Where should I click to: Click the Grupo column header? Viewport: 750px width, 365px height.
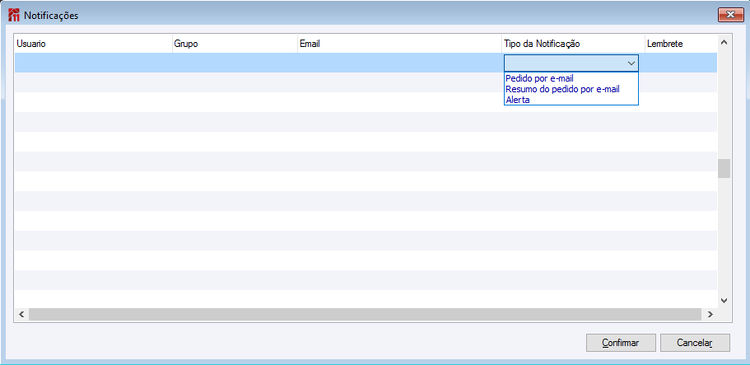click(235, 44)
